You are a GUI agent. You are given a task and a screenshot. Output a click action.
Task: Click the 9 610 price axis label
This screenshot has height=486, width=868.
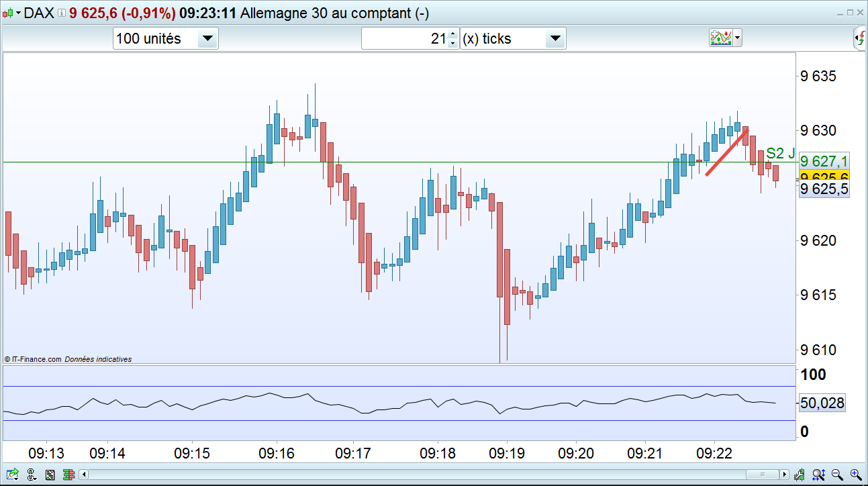pyautogui.click(x=818, y=350)
